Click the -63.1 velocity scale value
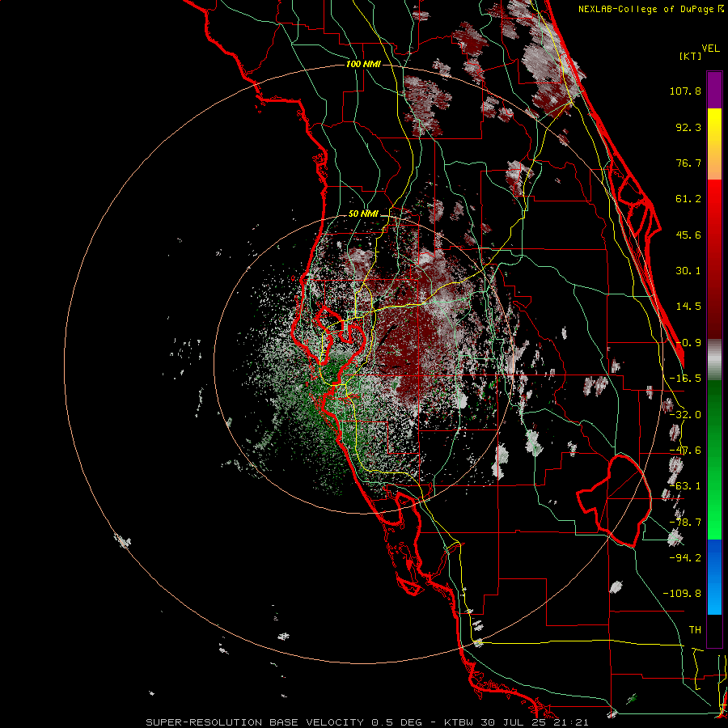Screen dimensions: 728x728 click(685, 486)
